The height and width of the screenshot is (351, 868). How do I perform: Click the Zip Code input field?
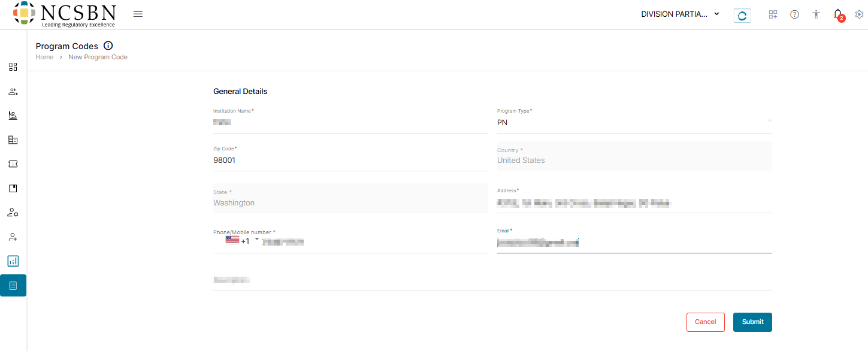point(350,161)
